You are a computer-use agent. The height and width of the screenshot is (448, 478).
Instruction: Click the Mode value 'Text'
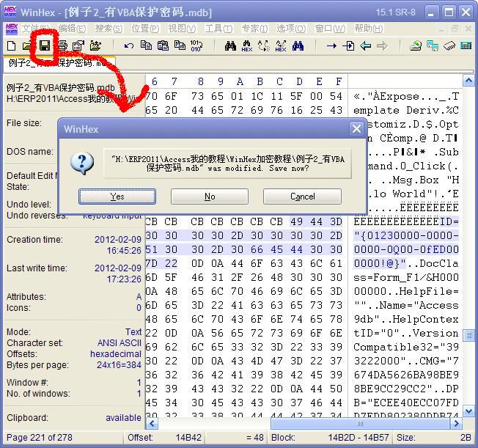[133, 332]
